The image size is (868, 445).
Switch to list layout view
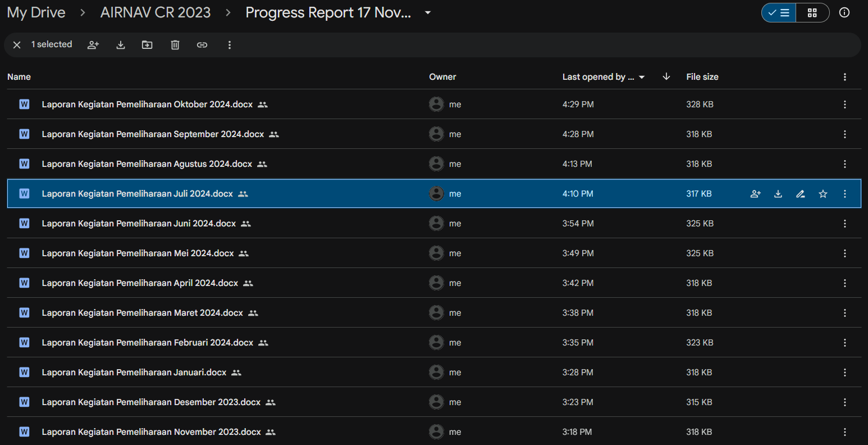(779, 12)
